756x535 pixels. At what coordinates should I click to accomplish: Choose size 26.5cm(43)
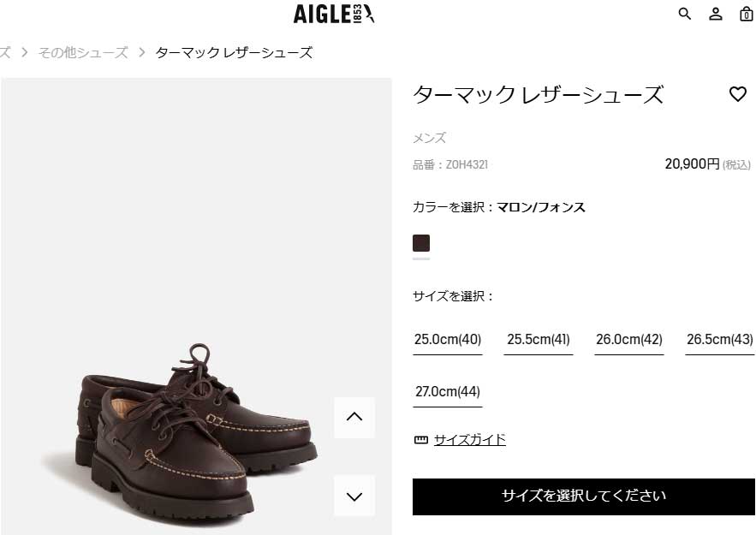tap(720, 340)
